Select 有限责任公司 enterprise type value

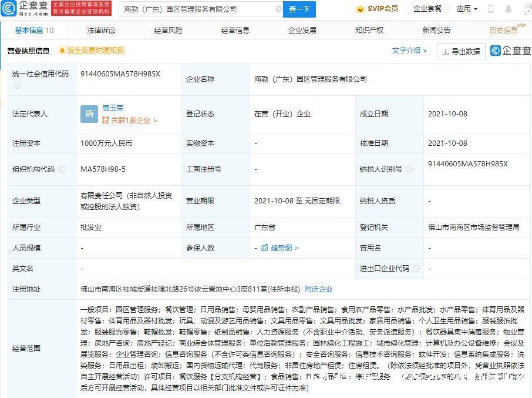click(x=126, y=200)
